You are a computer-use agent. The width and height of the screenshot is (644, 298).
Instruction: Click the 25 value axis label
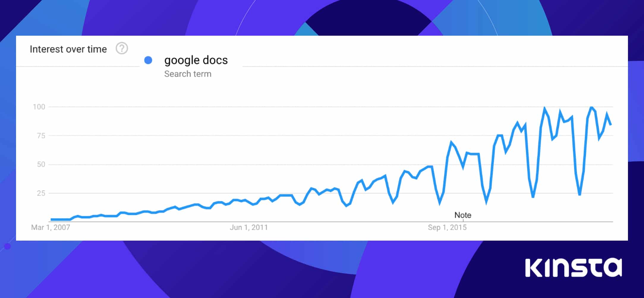(x=41, y=193)
